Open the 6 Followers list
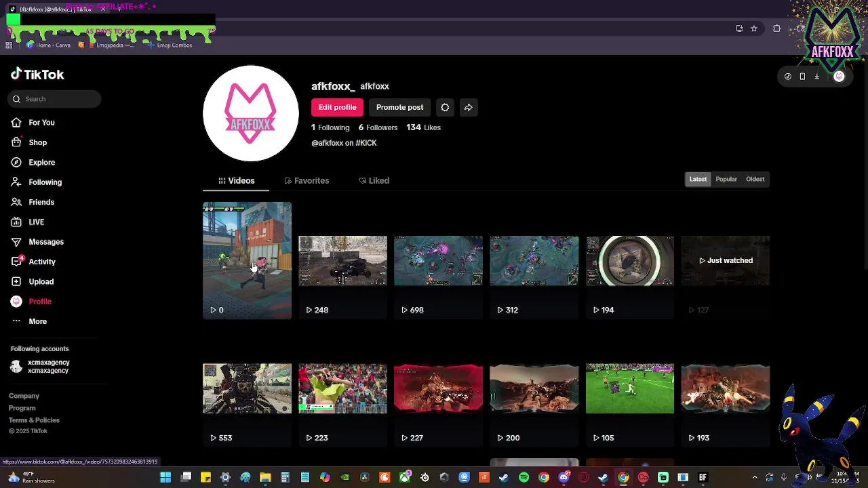 tap(378, 127)
